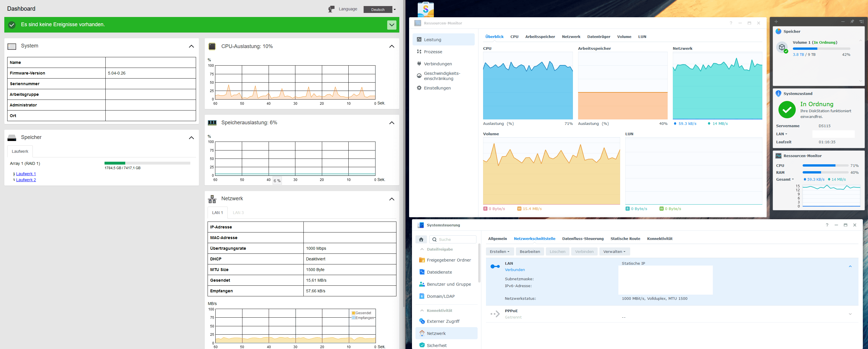
Task: Open the LAN dropdown in Systemzustand
Action: 782,134
